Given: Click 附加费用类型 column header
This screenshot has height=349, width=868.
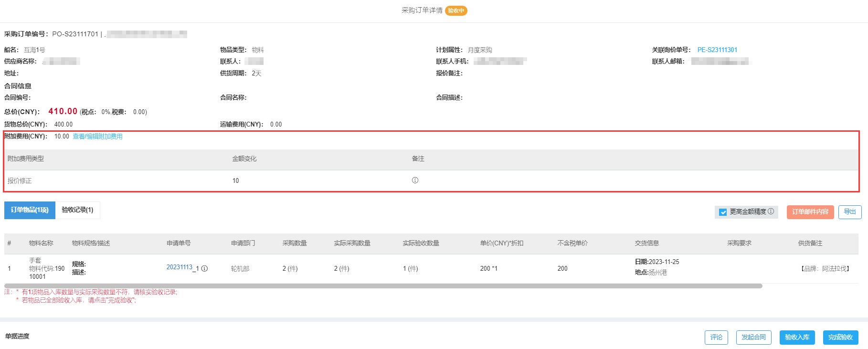Looking at the screenshot, I should [26, 159].
